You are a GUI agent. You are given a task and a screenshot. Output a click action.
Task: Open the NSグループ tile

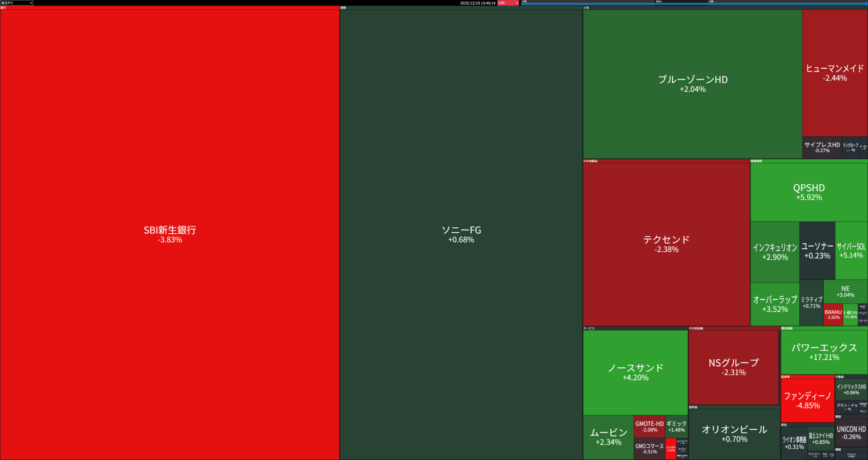pyautogui.click(x=733, y=367)
